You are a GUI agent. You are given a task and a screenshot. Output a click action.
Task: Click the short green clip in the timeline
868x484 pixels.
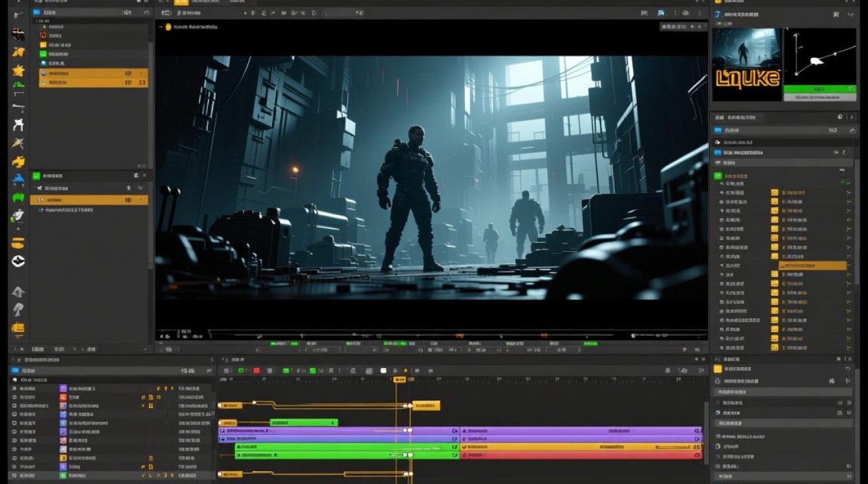304,422
